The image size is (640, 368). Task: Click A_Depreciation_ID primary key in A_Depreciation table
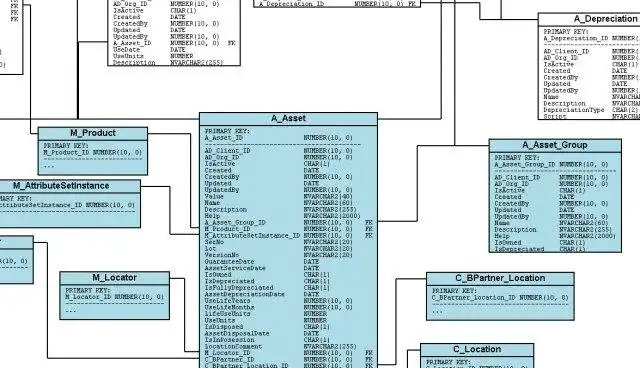click(x=591, y=39)
